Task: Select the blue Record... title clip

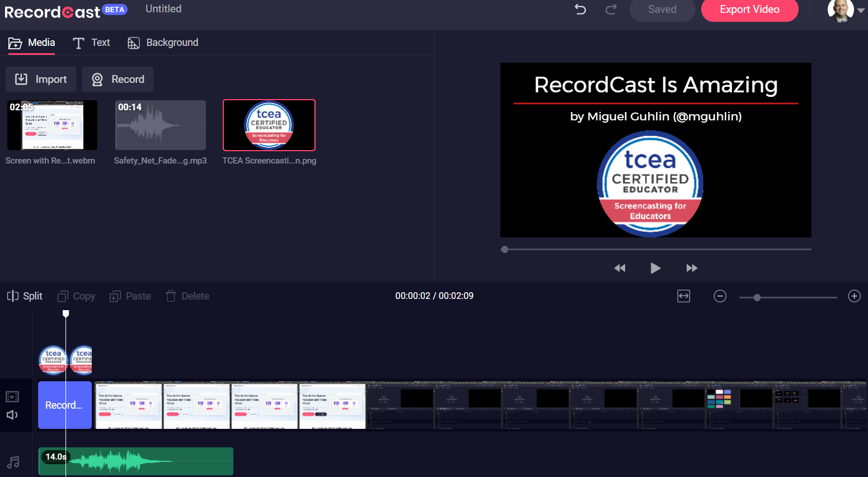Action: click(x=65, y=405)
